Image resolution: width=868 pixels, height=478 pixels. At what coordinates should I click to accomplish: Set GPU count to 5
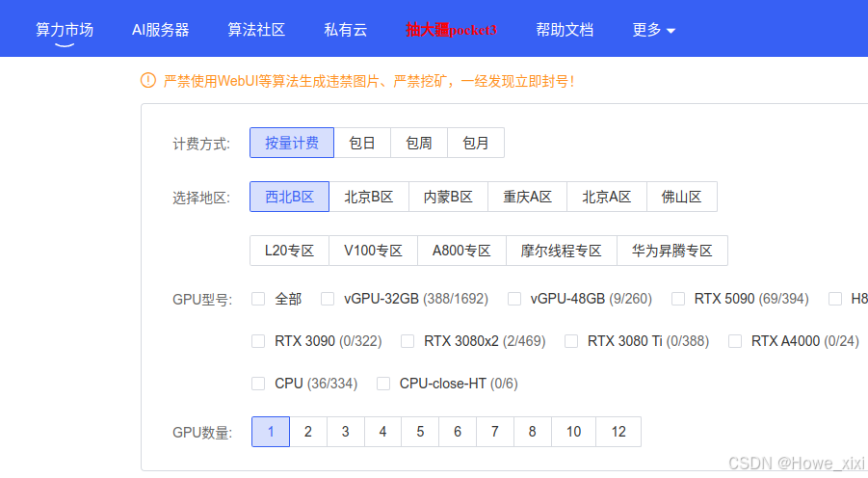(420, 432)
